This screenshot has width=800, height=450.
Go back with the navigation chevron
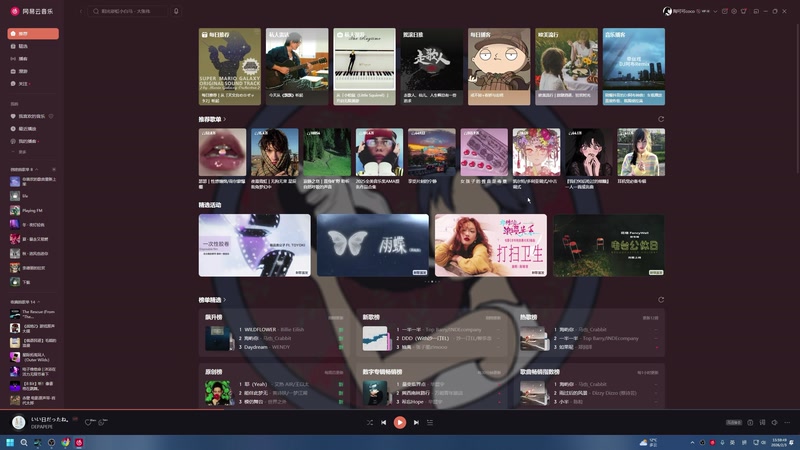[x=81, y=11]
